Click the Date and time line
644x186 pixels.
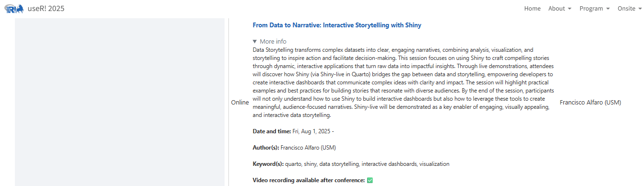coord(293,131)
